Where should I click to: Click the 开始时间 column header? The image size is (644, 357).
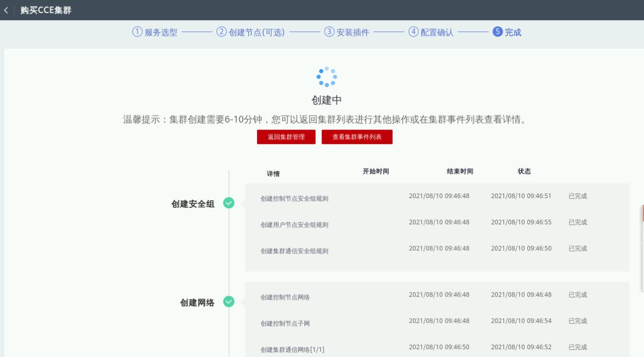376,171
